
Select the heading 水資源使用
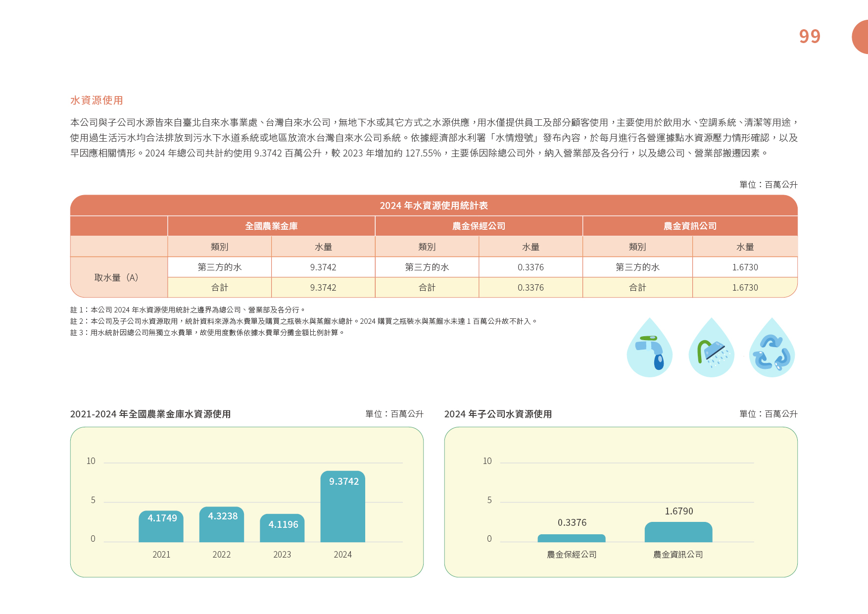(x=96, y=100)
